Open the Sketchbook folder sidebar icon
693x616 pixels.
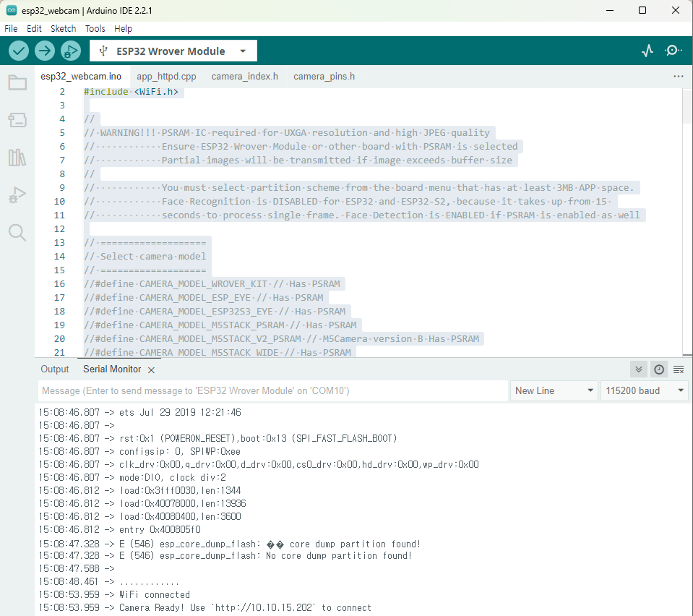click(x=17, y=82)
